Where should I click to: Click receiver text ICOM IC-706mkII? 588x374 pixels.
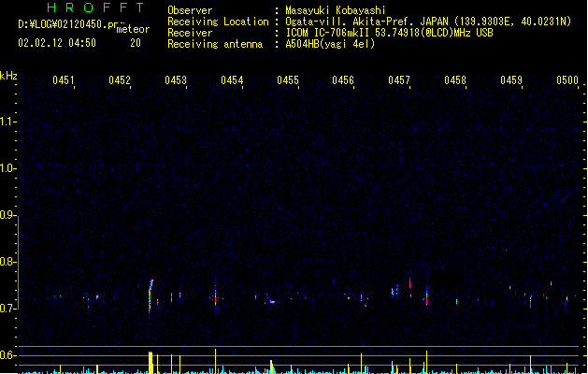click(x=327, y=33)
